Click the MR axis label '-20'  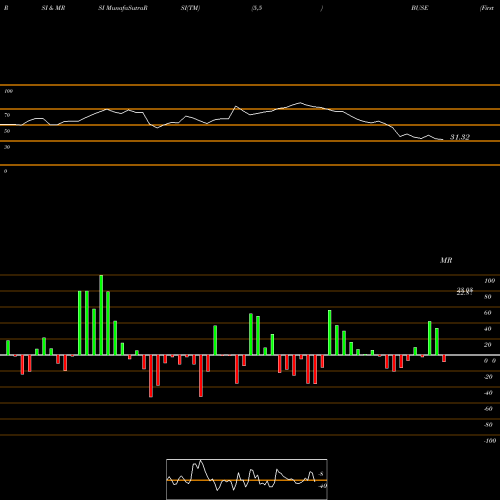point(488,377)
